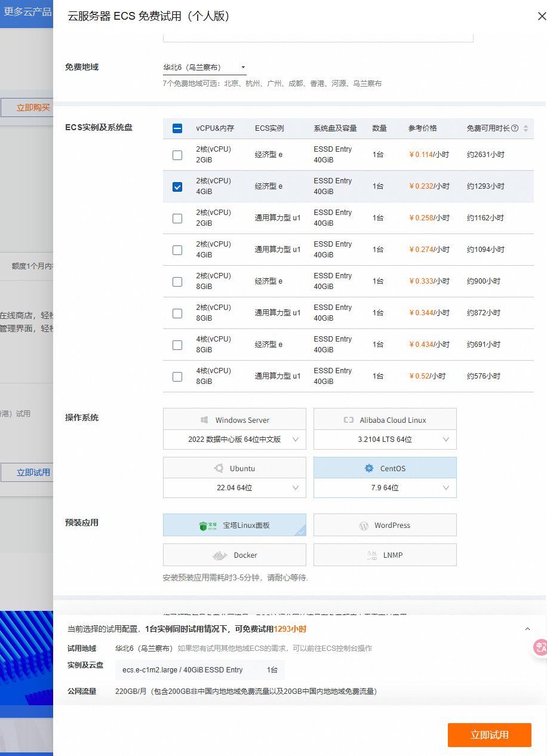Check the 2核 4GiB 通用算力型 u1 row
The height and width of the screenshot is (756, 547).
coord(177,250)
